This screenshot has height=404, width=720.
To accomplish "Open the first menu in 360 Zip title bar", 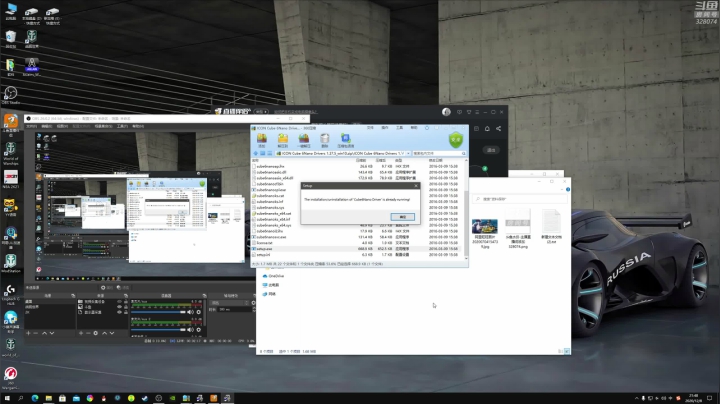I will (370, 128).
